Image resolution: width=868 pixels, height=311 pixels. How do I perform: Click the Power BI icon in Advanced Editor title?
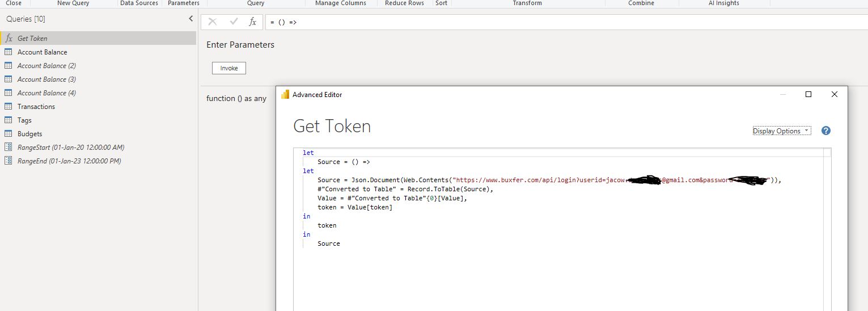tap(285, 94)
